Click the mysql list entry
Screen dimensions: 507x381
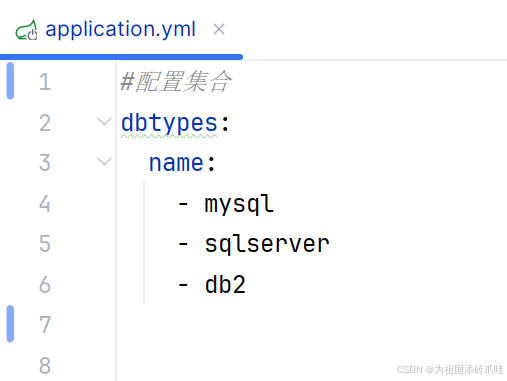tap(239, 204)
